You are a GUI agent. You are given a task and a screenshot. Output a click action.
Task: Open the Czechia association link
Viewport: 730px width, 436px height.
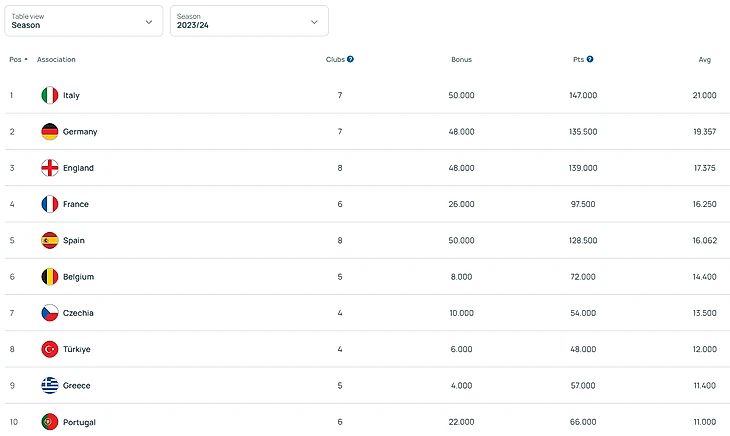78,313
